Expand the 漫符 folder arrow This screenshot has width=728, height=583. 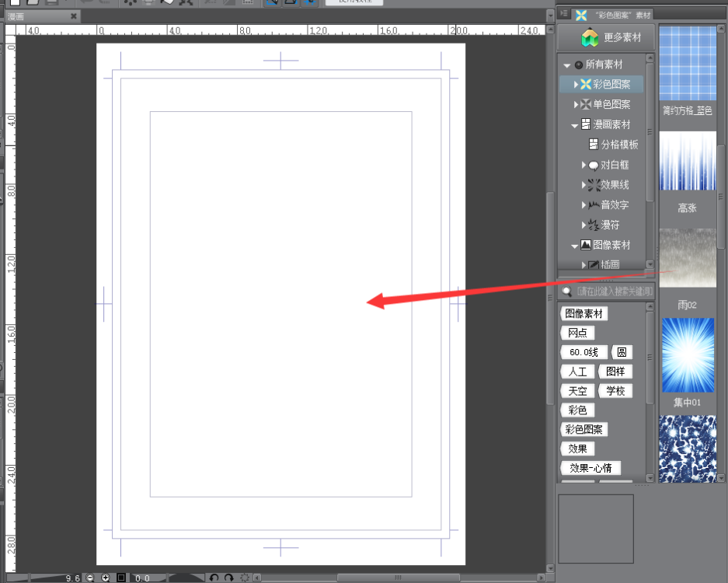(x=583, y=225)
